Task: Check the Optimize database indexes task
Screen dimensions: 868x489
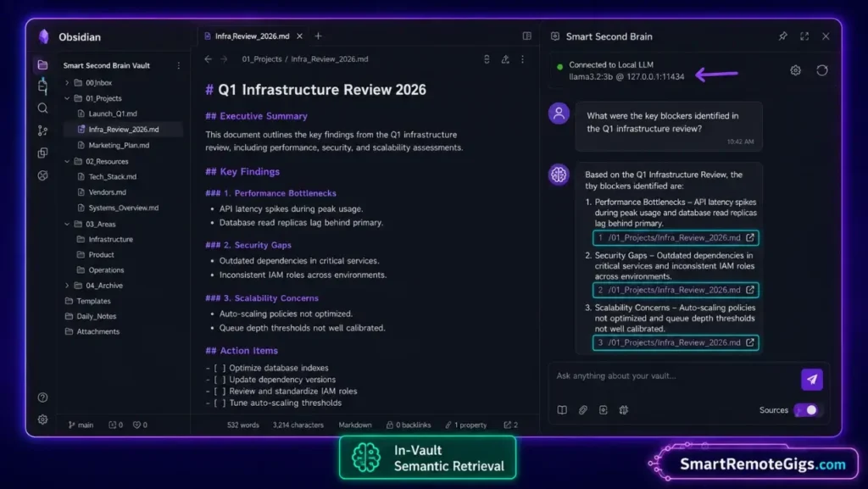Action: pyautogui.click(x=220, y=368)
